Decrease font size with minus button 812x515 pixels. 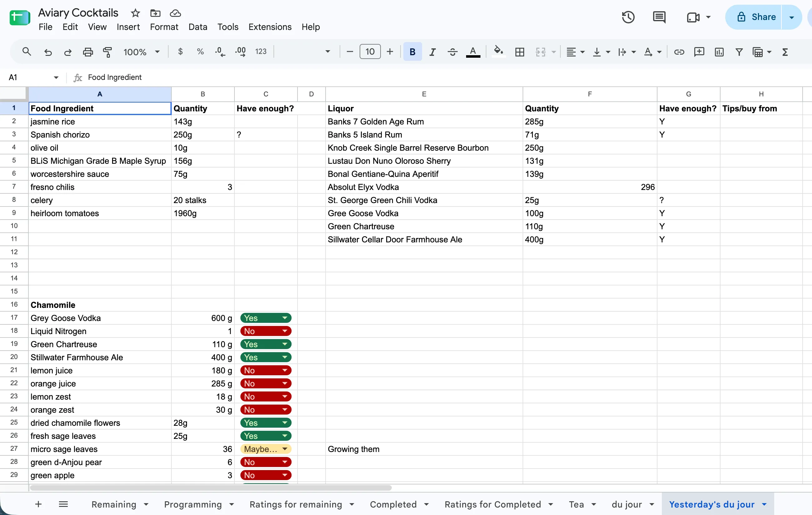tap(350, 51)
